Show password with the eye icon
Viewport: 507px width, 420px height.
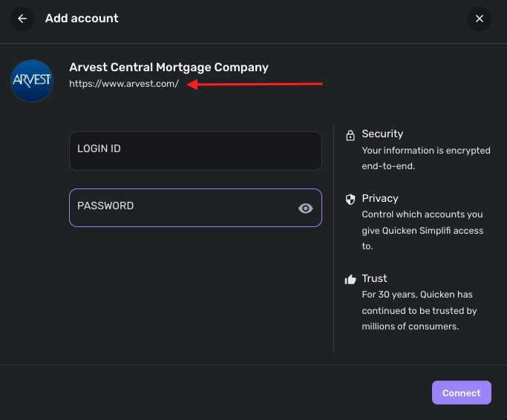(305, 209)
